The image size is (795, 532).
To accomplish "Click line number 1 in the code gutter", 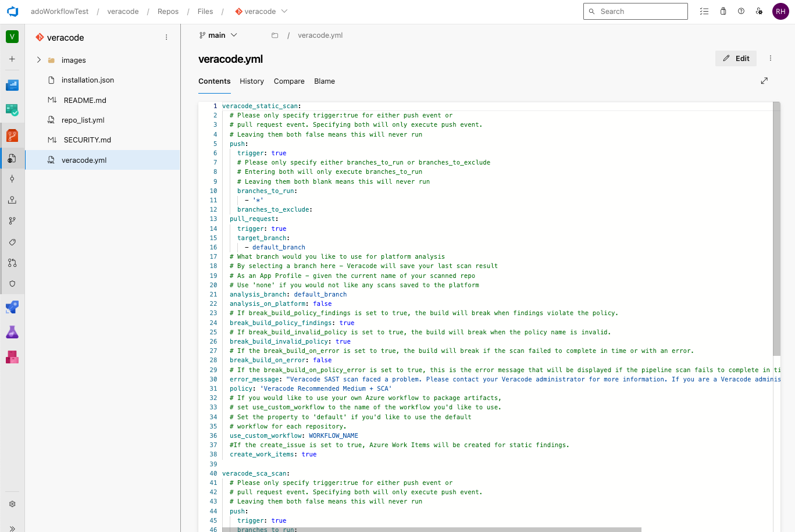I will click(215, 106).
